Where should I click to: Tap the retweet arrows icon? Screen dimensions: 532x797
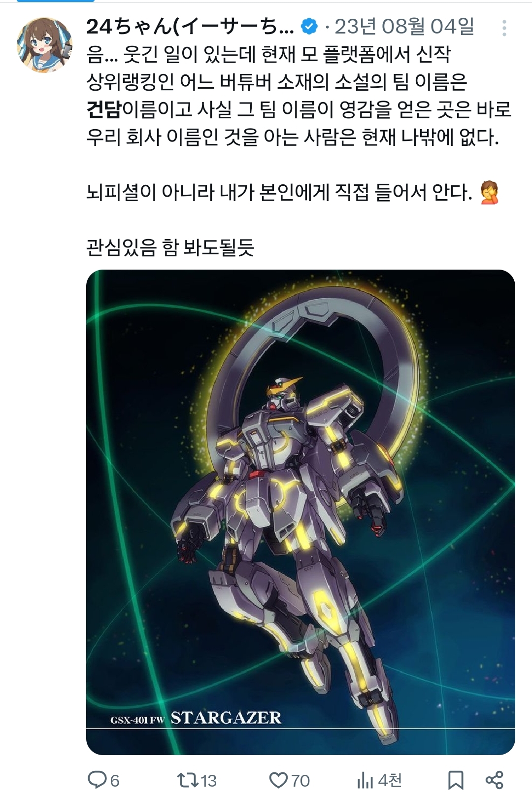[187, 780]
